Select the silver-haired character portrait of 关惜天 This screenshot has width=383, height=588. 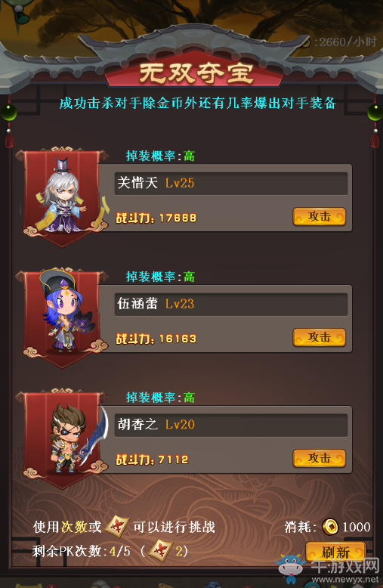63,196
